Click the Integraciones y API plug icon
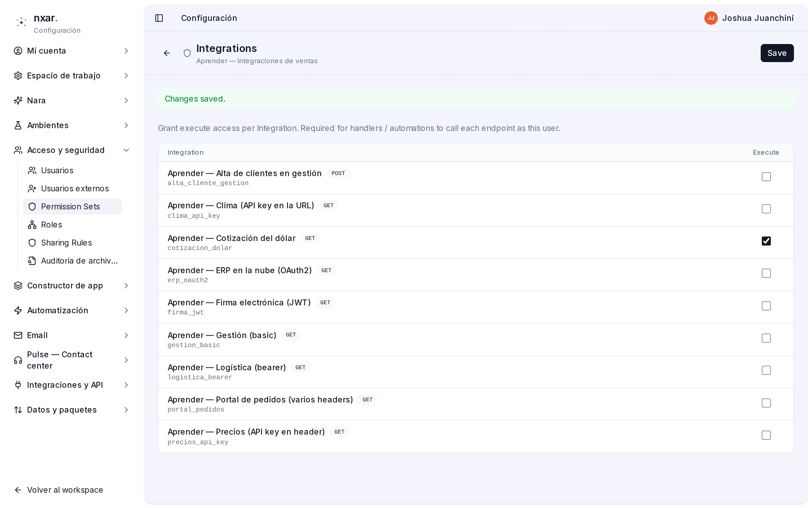This screenshot has width=812, height=508. (x=18, y=385)
